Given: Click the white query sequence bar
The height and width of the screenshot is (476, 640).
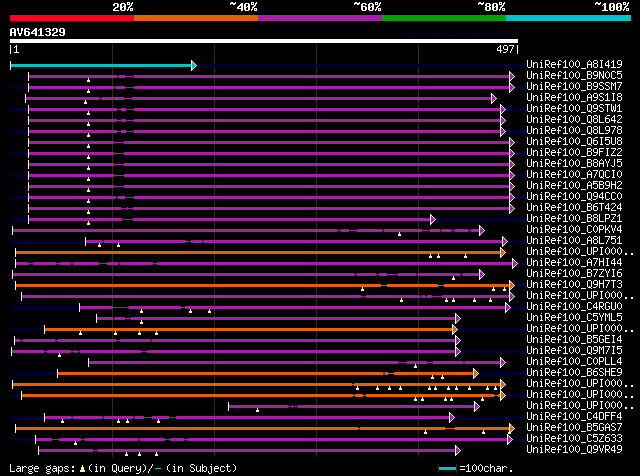Looking at the screenshot, I should 264,41.
